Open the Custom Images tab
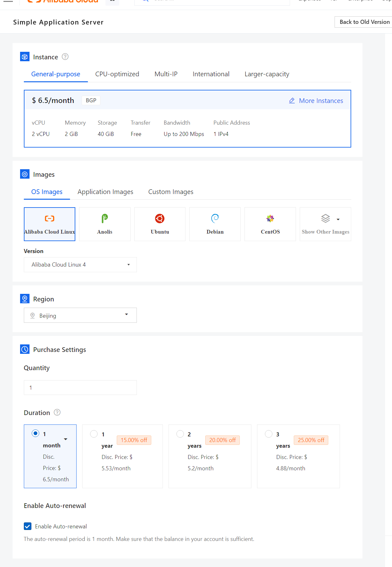This screenshot has width=392, height=567. [x=171, y=192]
